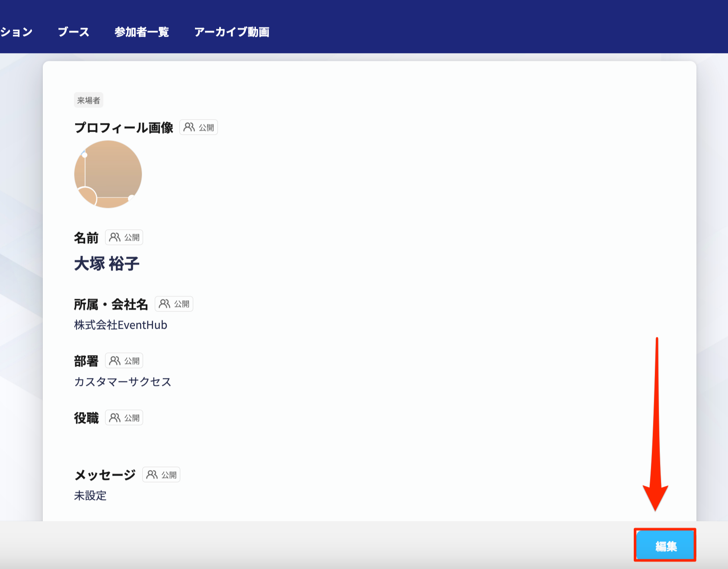
Task: Click the 未設定 message value
Action: pyautogui.click(x=90, y=496)
